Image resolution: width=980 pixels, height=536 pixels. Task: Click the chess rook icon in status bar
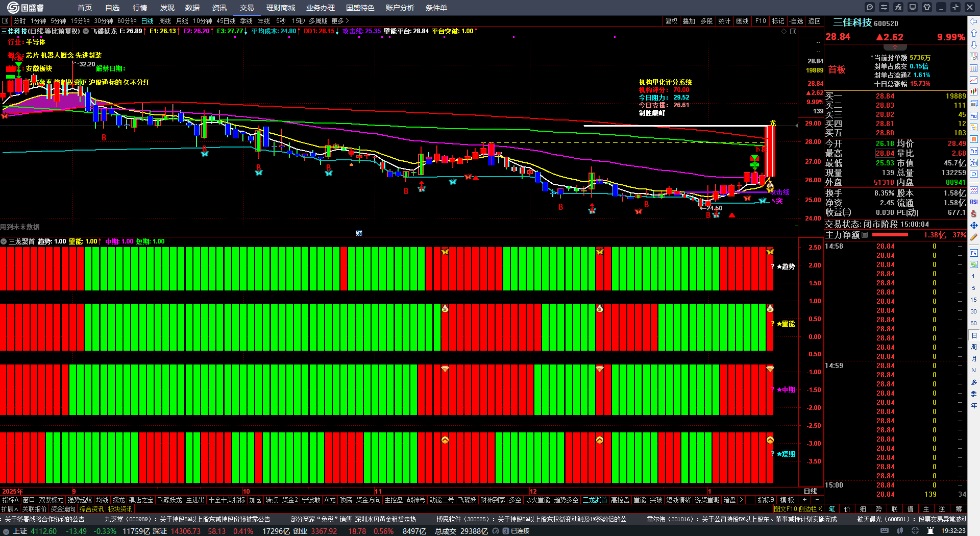(930, 531)
